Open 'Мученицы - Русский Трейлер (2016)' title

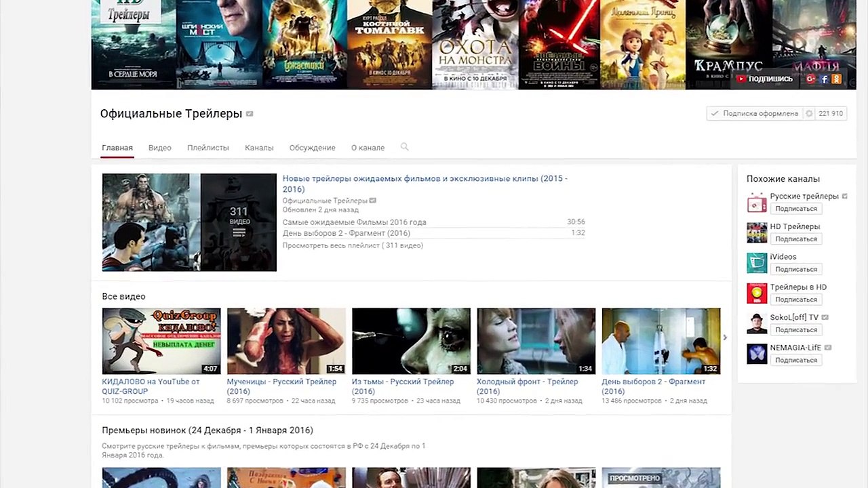coord(281,386)
